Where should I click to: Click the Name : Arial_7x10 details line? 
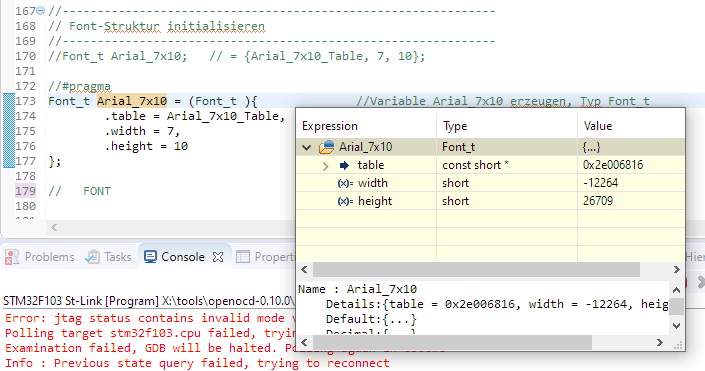[357, 289]
